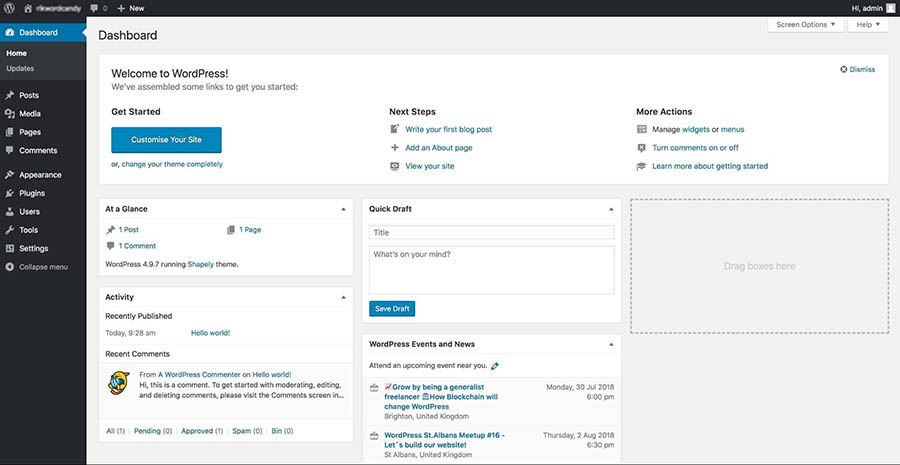Click the Users icon in sidebar
This screenshot has width=900, height=465.
pos(10,212)
